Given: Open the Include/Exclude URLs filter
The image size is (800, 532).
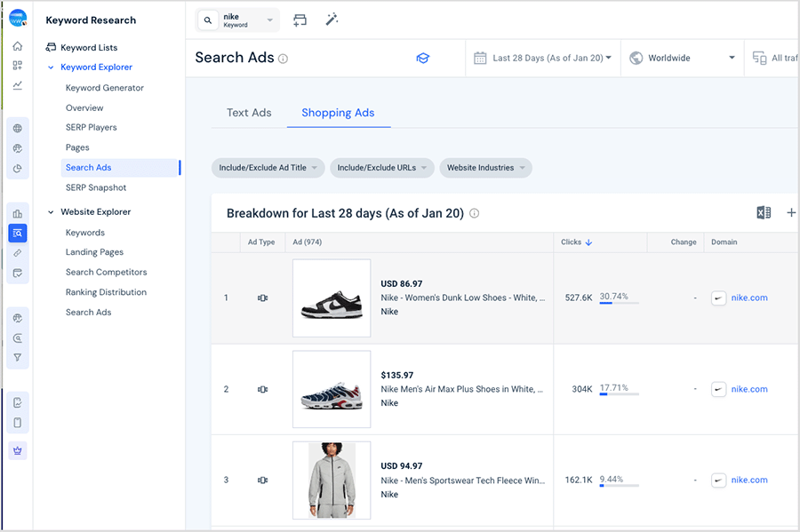Looking at the screenshot, I should (381, 168).
